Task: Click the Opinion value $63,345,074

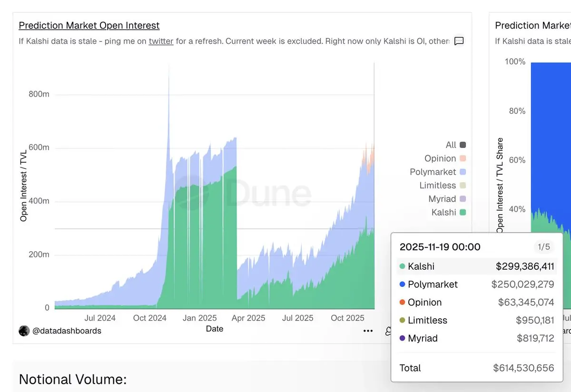Action: (526, 303)
